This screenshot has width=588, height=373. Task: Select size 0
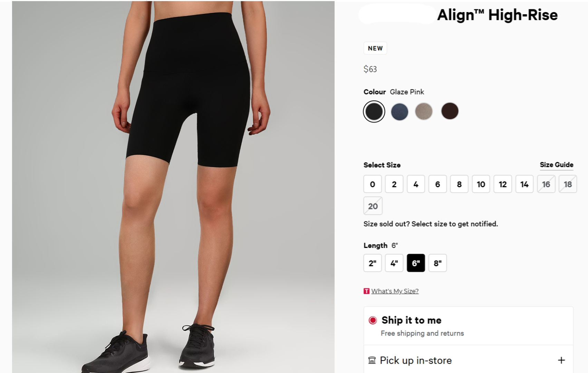coord(373,184)
